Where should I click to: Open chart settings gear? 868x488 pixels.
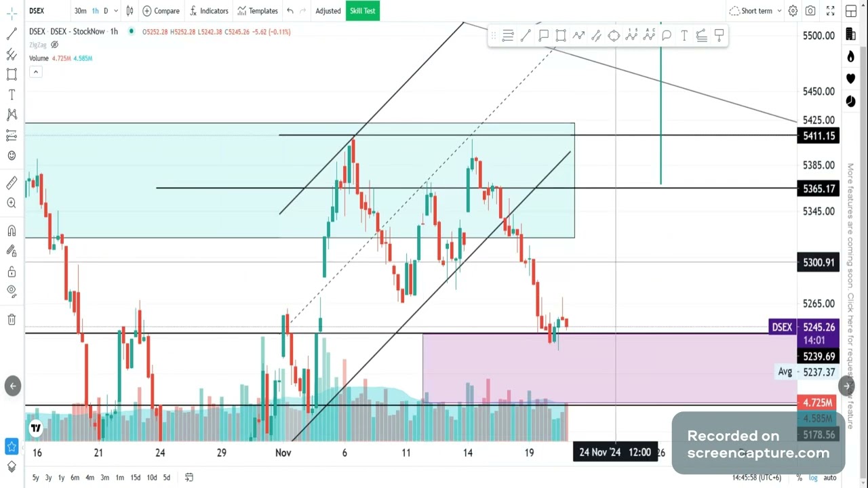pyautogui.click(x=793, y=11)
